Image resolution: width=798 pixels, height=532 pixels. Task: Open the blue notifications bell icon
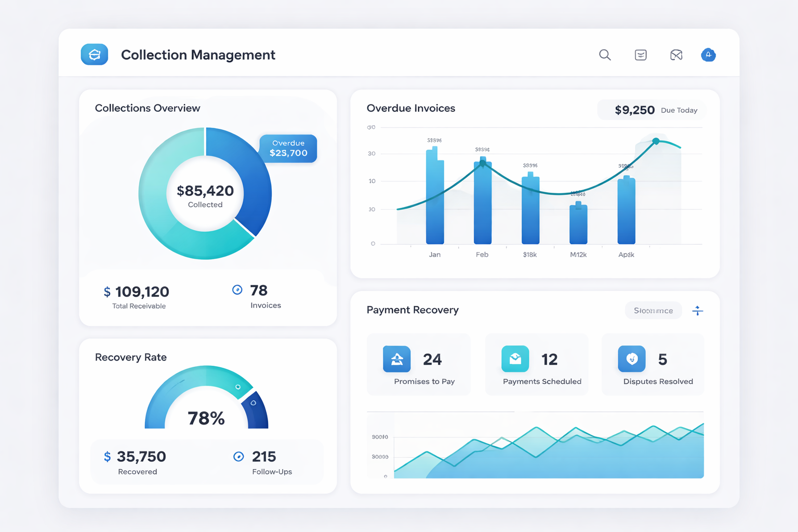(x=708, y=55)
